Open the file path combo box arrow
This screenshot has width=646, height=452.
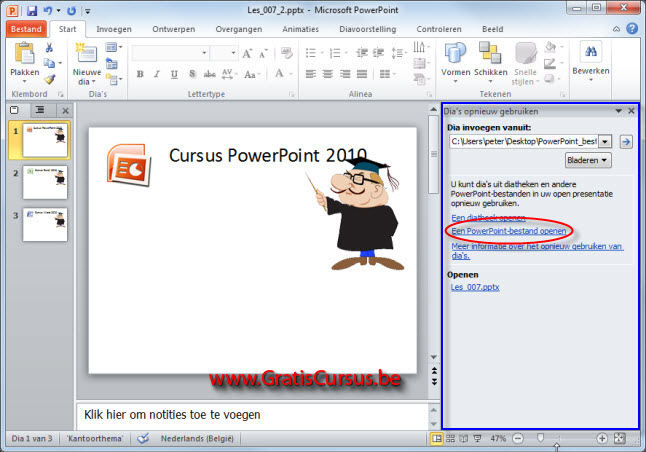coord(605,142)
